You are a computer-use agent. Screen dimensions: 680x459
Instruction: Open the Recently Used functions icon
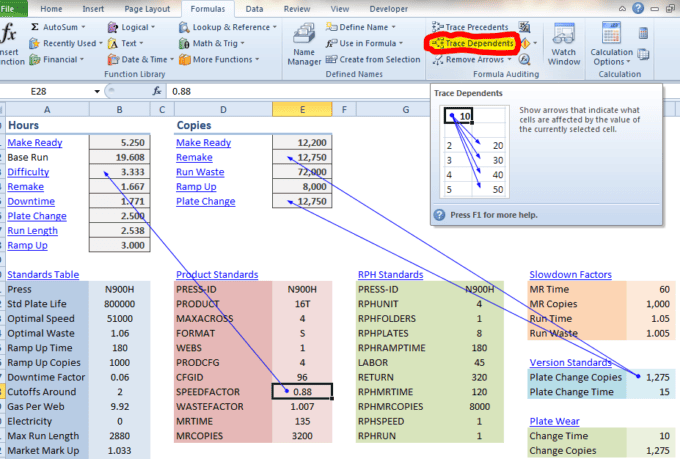(x=34, y=43)
